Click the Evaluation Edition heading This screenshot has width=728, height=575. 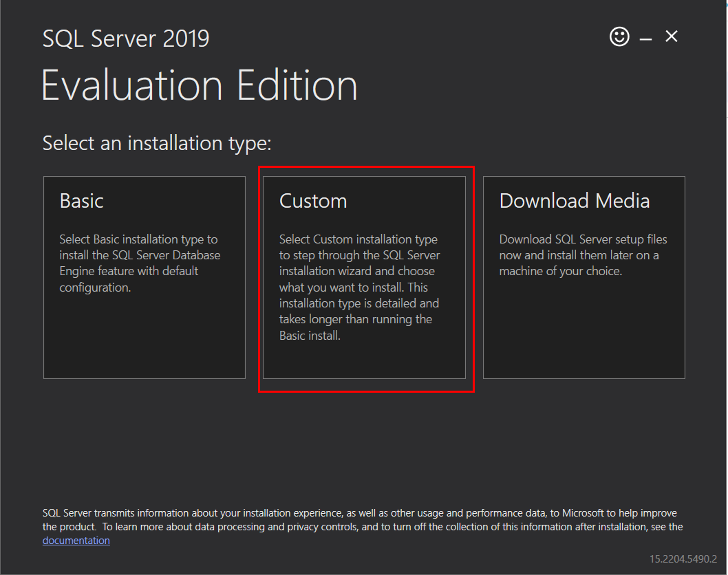tap(200, 85)
